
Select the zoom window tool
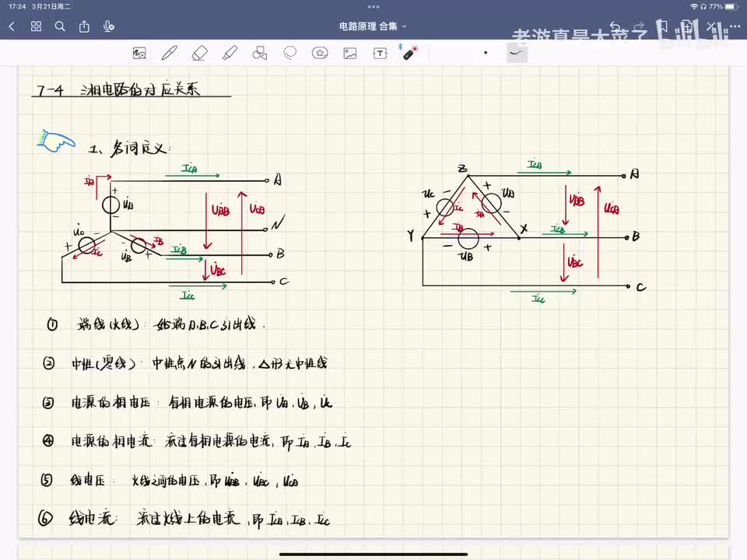tap(139, 54)
